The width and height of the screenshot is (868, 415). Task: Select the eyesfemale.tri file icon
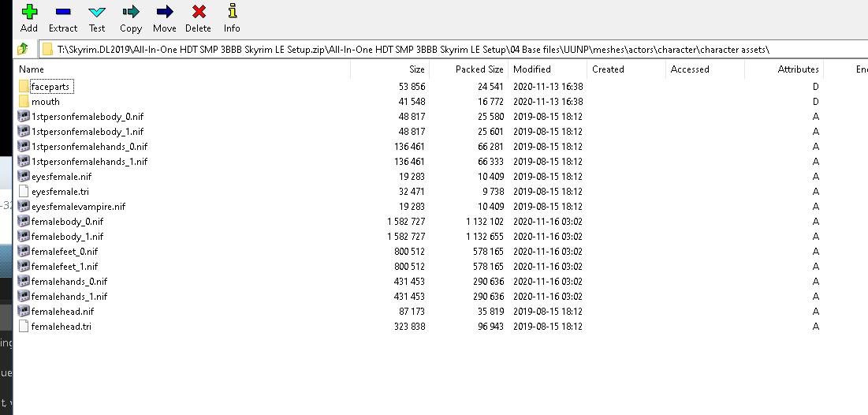pyautogui.click(x=23, y=191)
